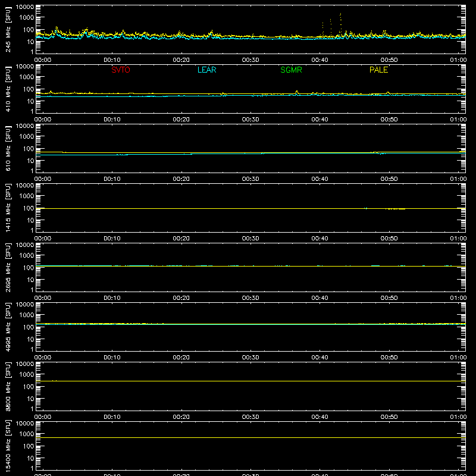Click the green SGMR station label
This screenshot has width=476, height=476.
click(291, 70)
